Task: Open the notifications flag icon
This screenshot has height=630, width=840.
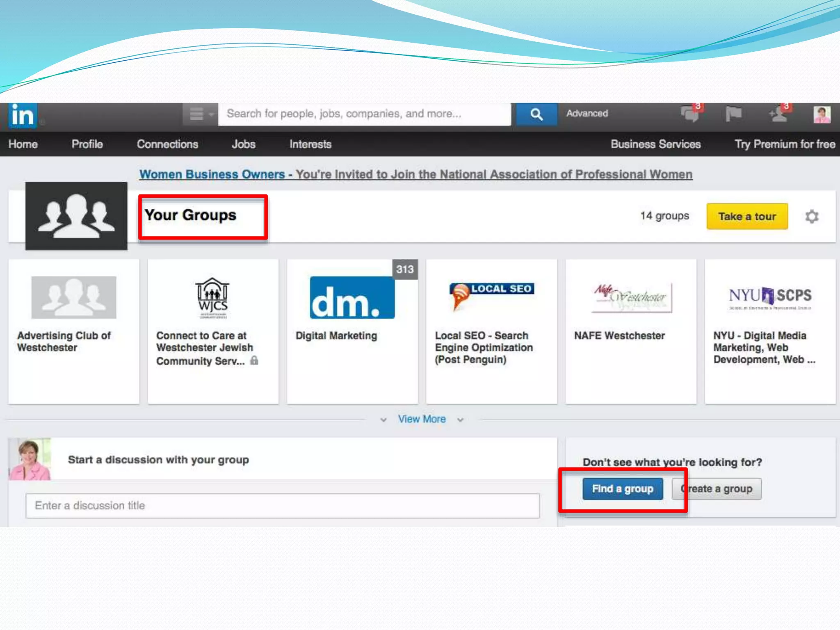Action: pyautogui.click(x=733, y=114)
